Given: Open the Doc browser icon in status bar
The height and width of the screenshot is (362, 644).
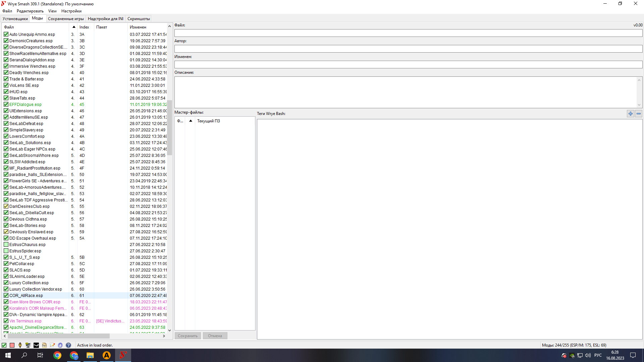Looking at the screenshot, I should pyautogui.click(x=44, y=345).
